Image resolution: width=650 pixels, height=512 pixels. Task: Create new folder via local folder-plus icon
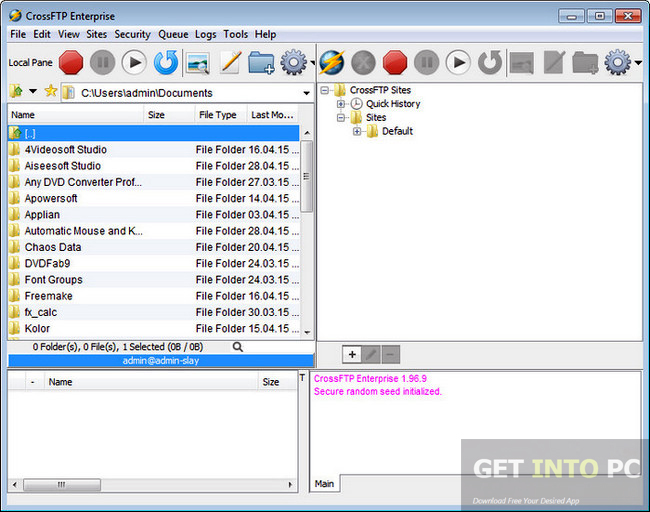click(261, 63)
